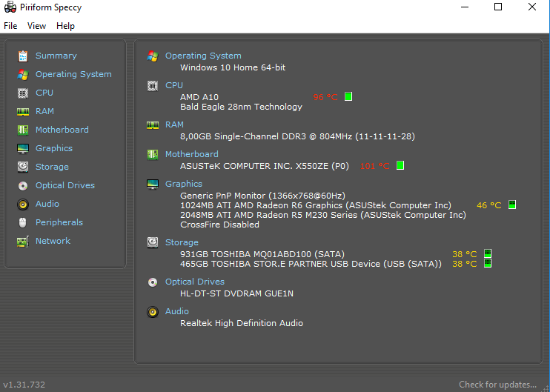Click the motherboard temperature indicator square
This screenshot has height=392, width=550.
[400, 165]
